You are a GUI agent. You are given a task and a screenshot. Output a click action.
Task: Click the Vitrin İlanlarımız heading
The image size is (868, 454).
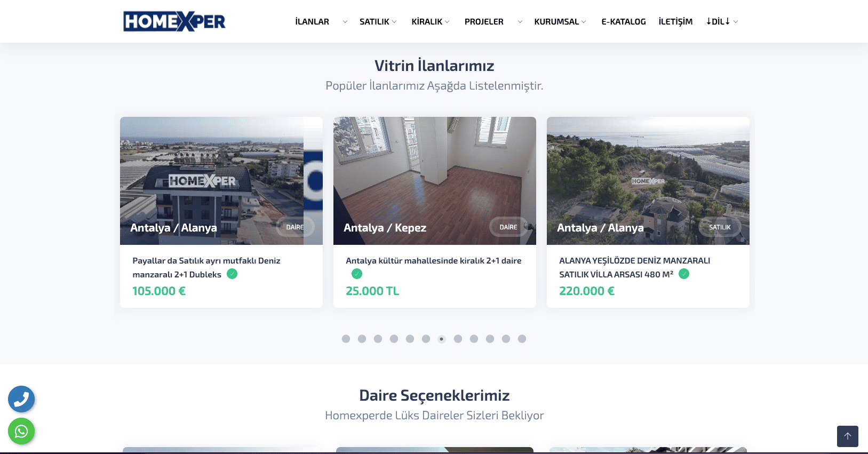[x=434, y=66]
